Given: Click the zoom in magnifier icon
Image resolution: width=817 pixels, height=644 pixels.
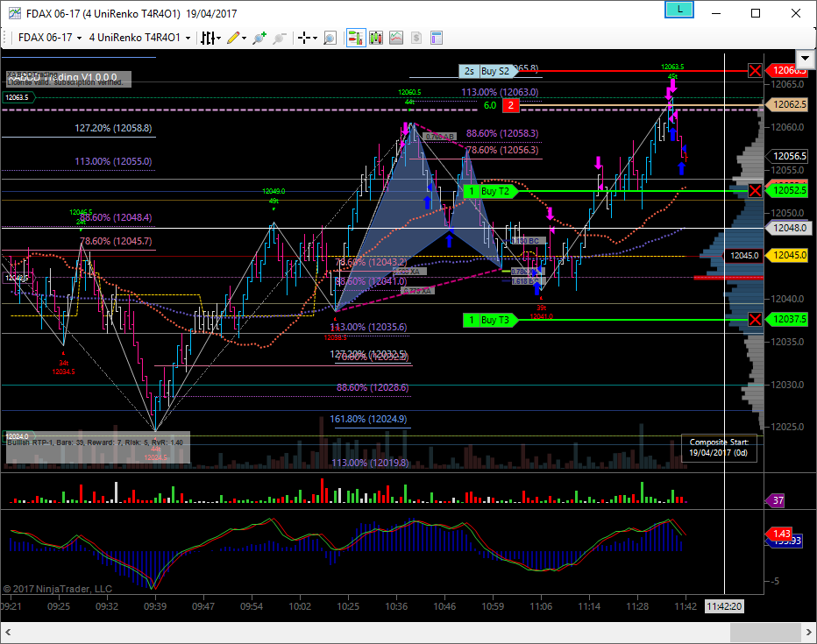Looking at the screenshot, I should tap(259, 38).
